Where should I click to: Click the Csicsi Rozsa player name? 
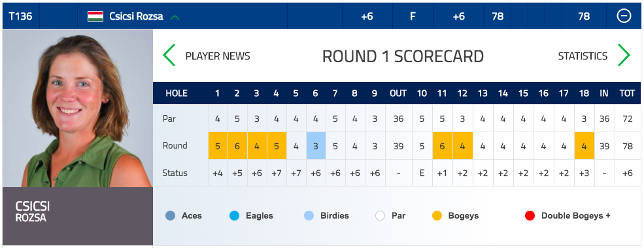pyautogui.click(x=136, y=16)
